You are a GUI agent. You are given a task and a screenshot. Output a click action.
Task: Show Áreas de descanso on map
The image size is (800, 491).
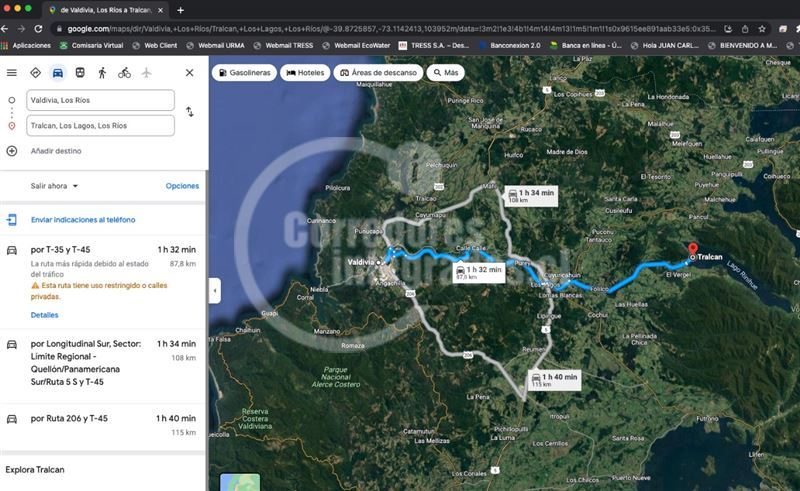pyautogui.click(x=378, y=73)
